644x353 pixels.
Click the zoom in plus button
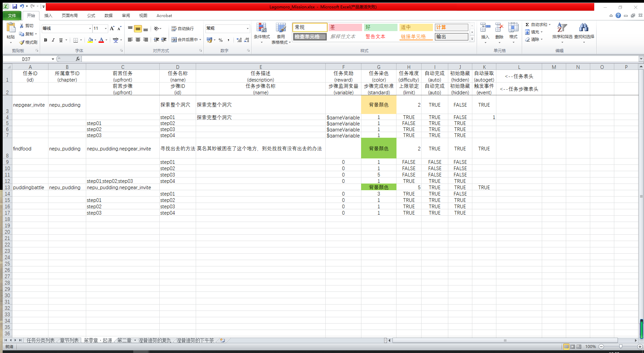coord(640,347)
